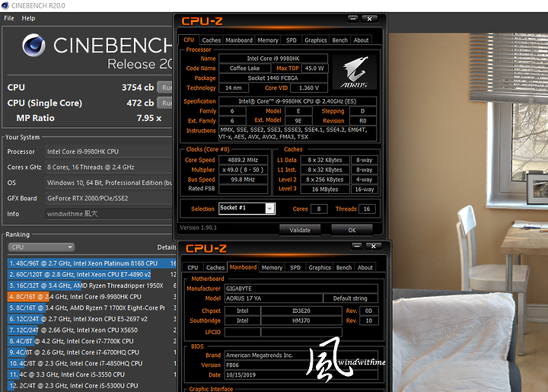Screen dimensions: 548x392
Task: Select highlighted ranking row Core i9-9980HK
Action: [91, 297]
